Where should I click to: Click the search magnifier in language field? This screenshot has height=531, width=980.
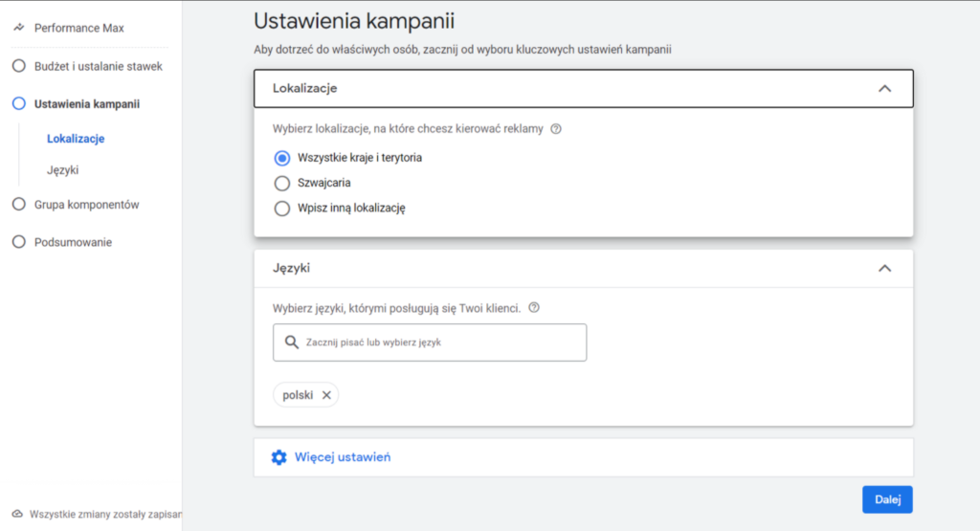pos(292,342)
